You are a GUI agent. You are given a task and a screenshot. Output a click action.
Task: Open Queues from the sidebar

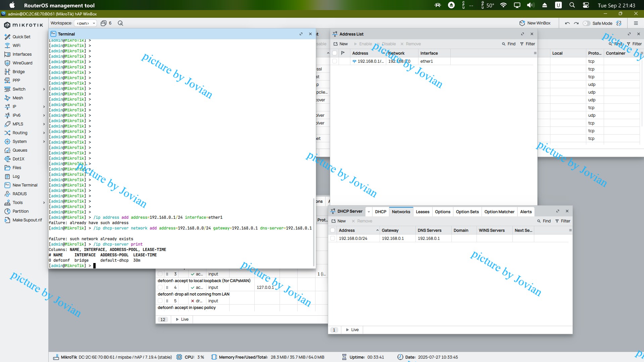20,150
